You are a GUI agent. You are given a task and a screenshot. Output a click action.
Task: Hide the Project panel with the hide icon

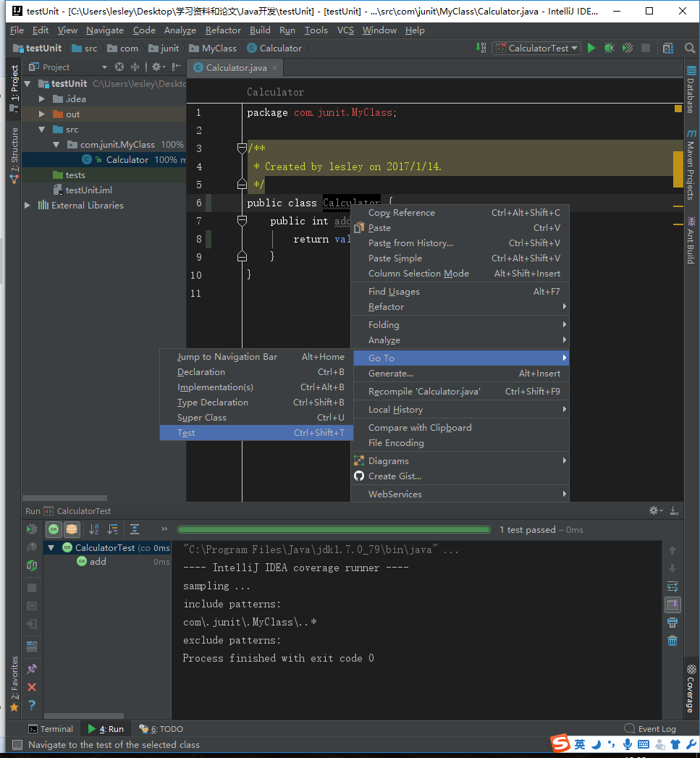click(x=177, y=67)
